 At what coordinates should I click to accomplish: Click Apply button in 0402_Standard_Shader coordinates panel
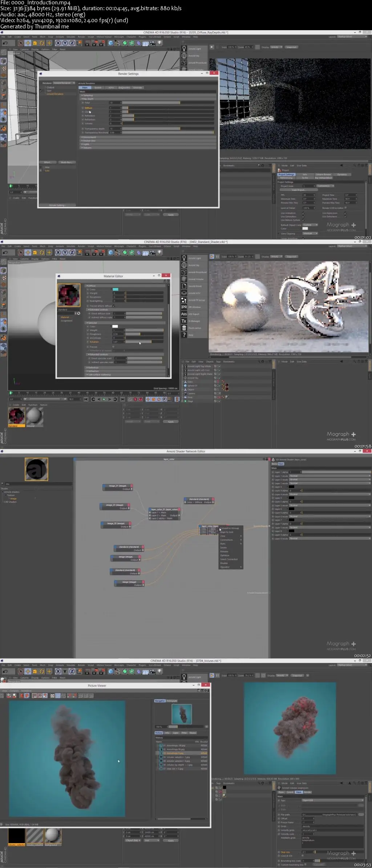click(x=171, y=422)
